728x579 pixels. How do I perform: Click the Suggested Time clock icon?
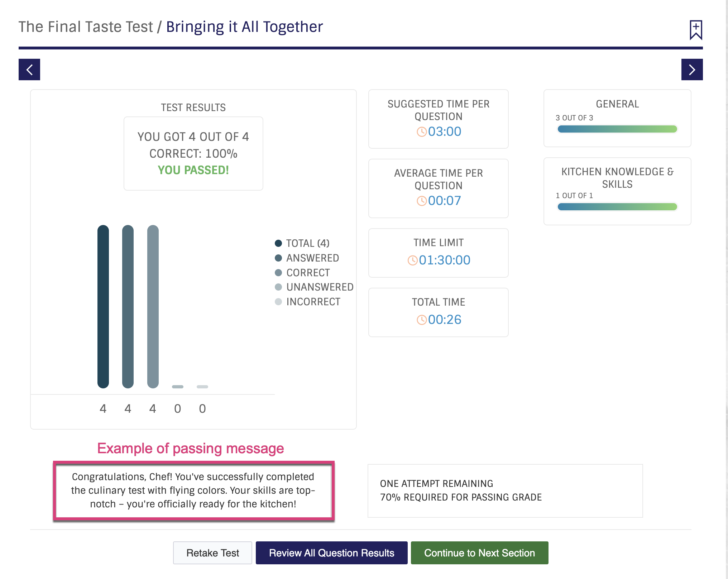pyautogui.click(x=422, y=132)
